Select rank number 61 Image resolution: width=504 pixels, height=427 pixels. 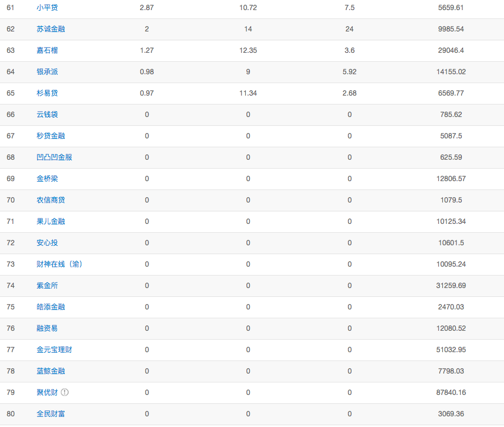click(x=11, y=8)
